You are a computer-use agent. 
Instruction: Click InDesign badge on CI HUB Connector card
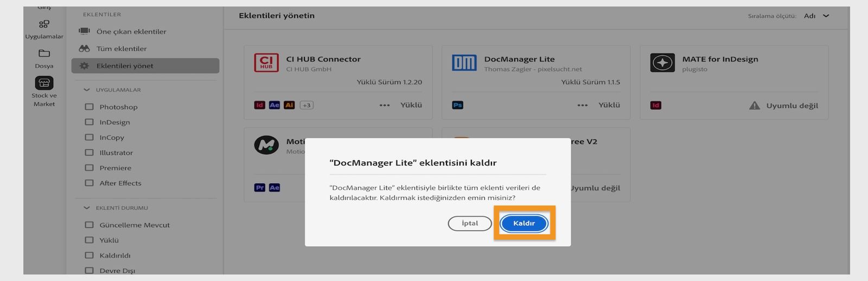(259, 105)
